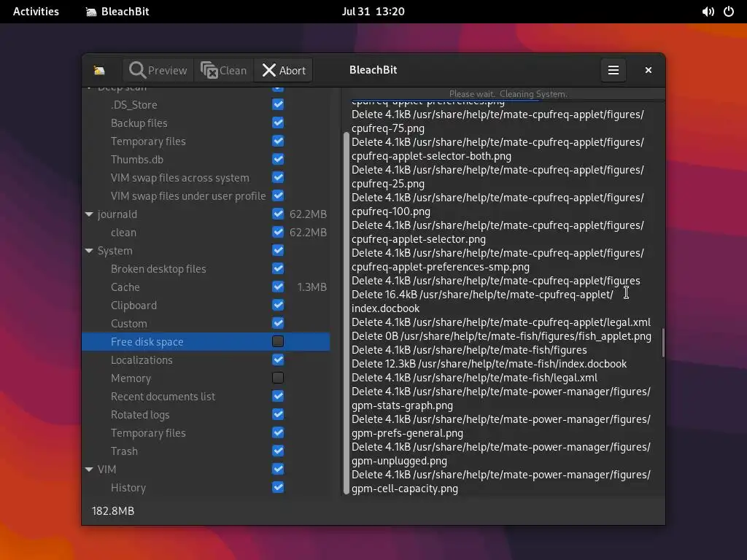The width and height of the screenshot is (747, 560).
Task: Toggle the VIM group checkbox
Action: coord(278,469)
